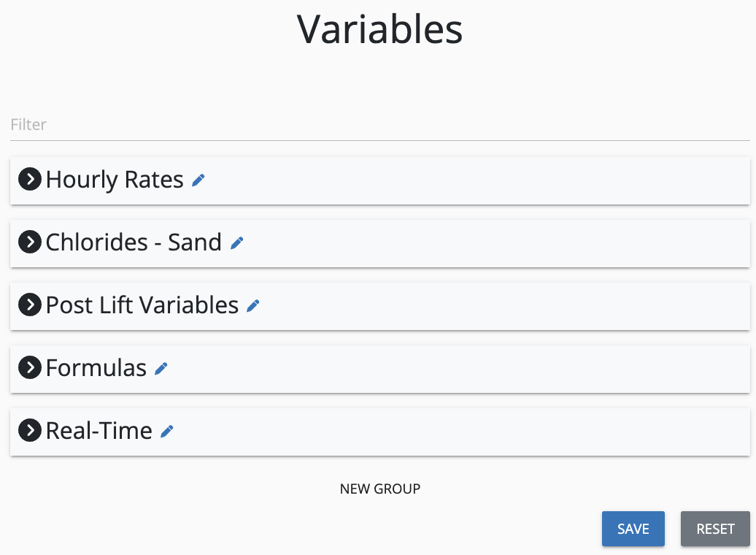The height and width of the screenshot is (555, 756).
Task: Click the SAVE button
Action: 633,529
